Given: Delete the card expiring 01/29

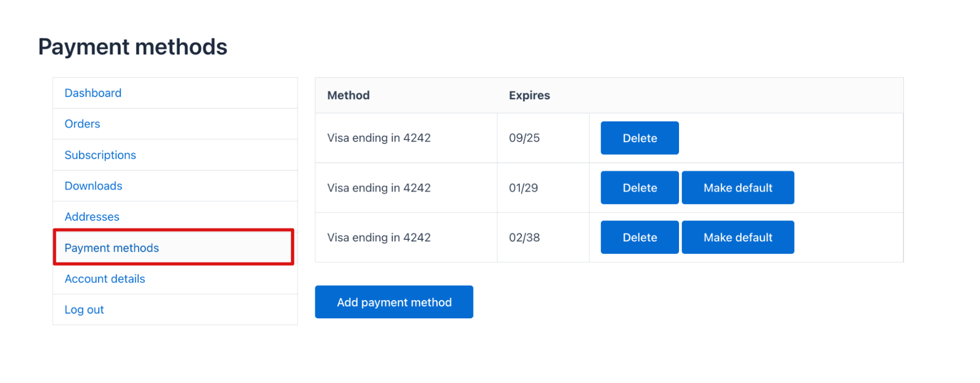Looking at the screenshot, I should point(639,188).
